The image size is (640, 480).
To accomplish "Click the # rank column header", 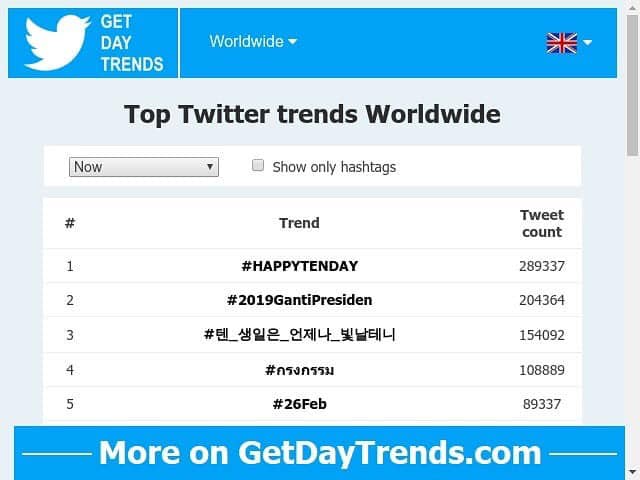I will pos(70,223).
